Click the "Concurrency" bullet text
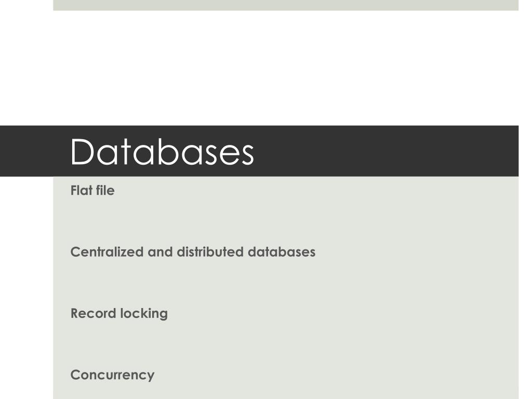Image resolution: width=532 pixels, height=399 pixels. tap(112, 375)
